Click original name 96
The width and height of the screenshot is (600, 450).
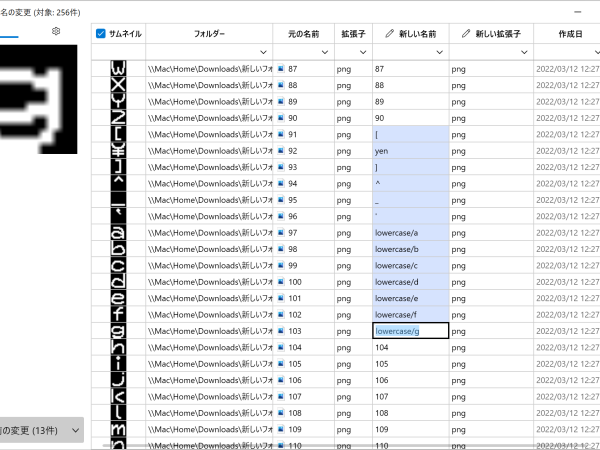coord(293,216)
